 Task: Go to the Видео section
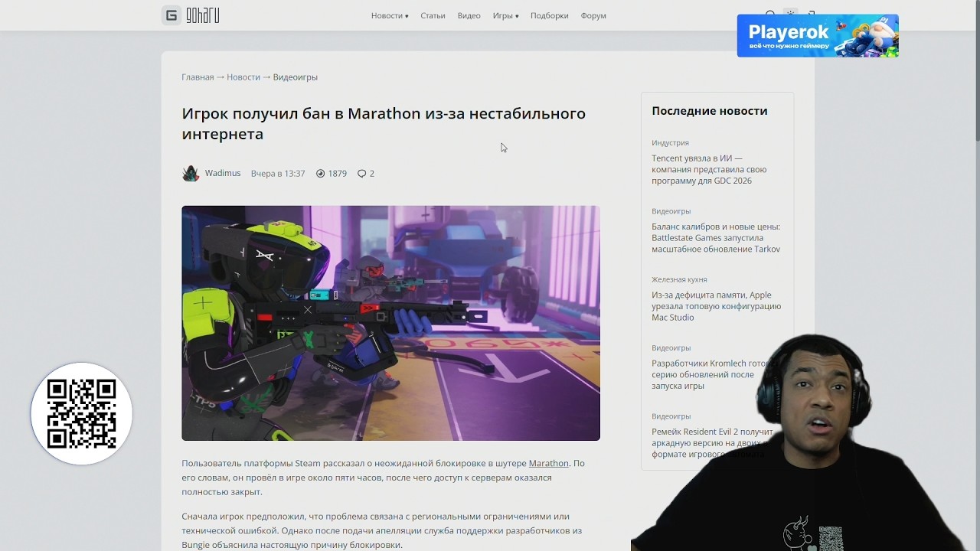[x=469, y=16]
